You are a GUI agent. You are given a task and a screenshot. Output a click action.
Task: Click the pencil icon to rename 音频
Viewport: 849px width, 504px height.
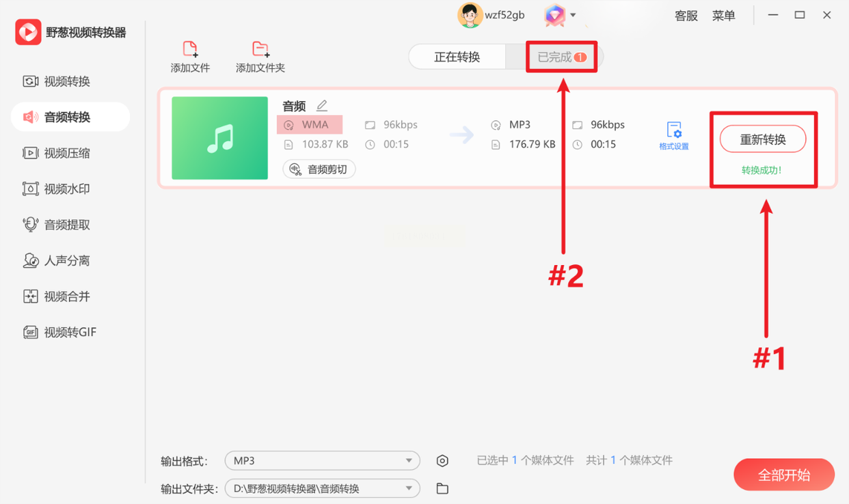tap(322, 105)
